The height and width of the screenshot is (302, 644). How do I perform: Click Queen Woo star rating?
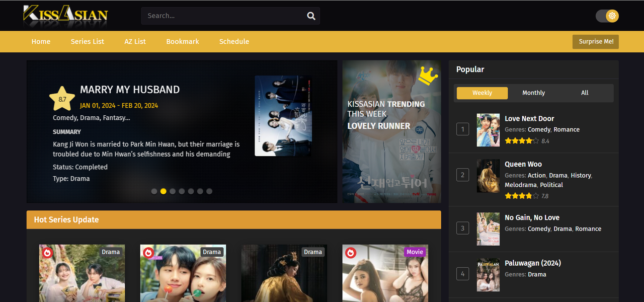click(x=522, y=196)
